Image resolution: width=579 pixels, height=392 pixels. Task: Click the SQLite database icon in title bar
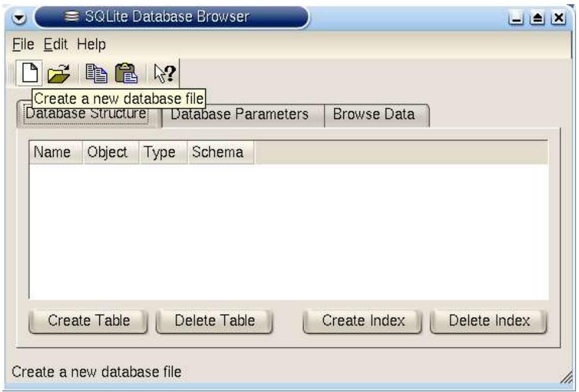[x=71, y=16]
